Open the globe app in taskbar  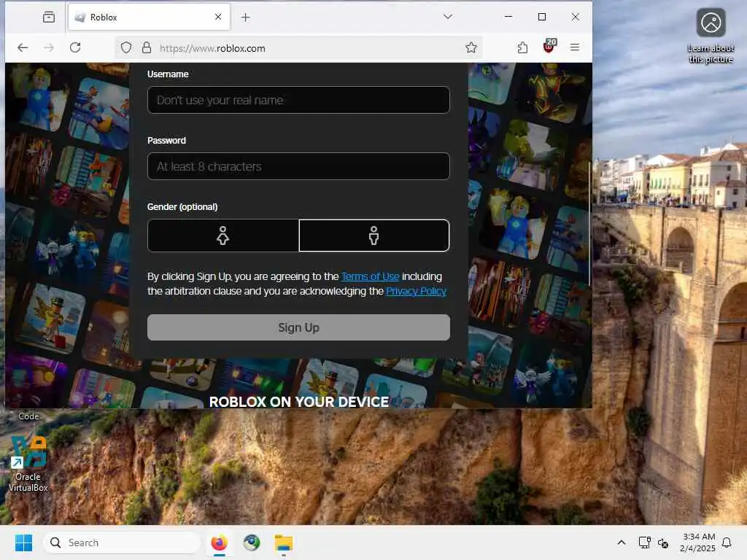[x=252, y=542]
